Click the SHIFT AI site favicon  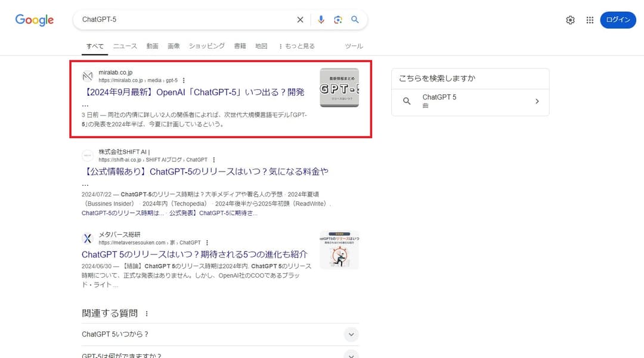[88, 155]
